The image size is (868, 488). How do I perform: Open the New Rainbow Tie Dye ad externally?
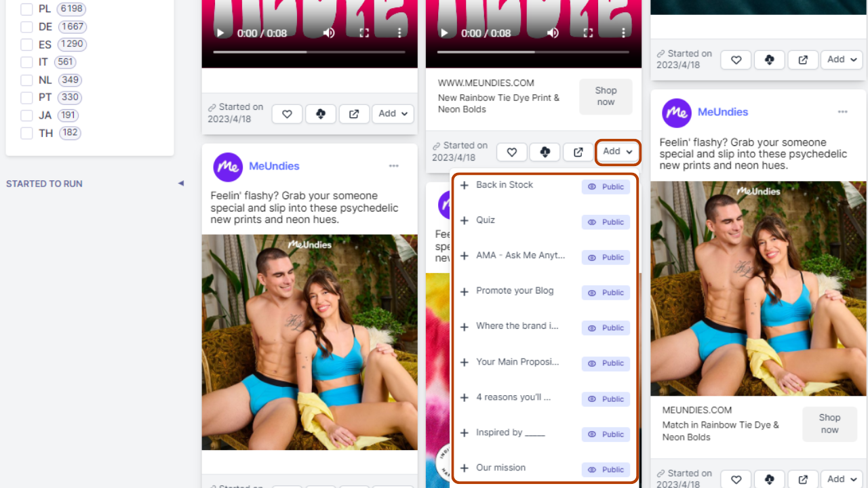point(578,152)
